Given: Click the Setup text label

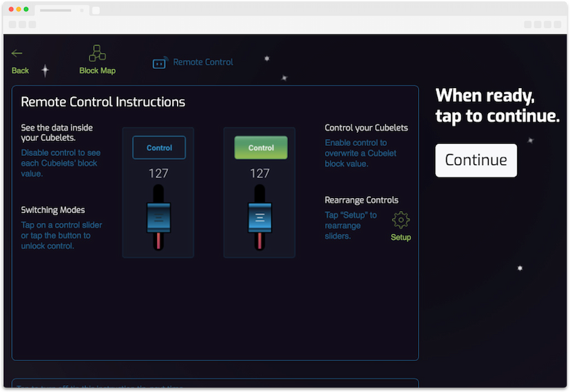Looking at the screenshot, I should pyautogui.click(x=401, y=237).
